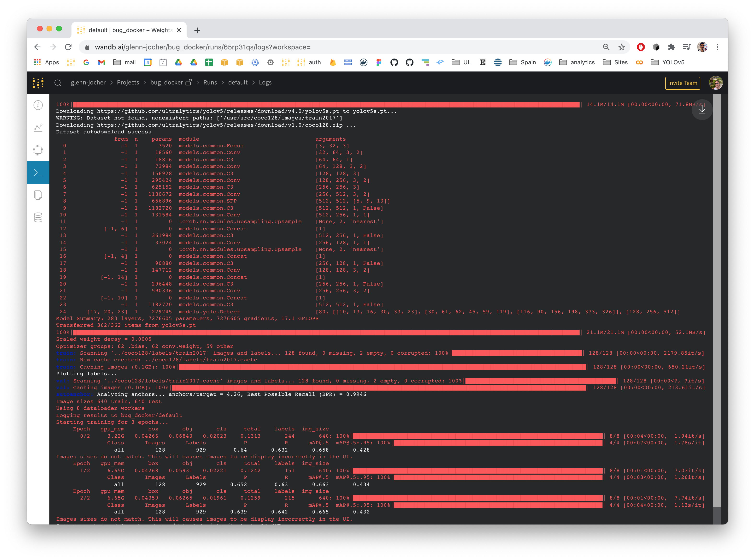755x560 pixels.
Task: Open the mail bookmarks folder
Action: (124, 62)
